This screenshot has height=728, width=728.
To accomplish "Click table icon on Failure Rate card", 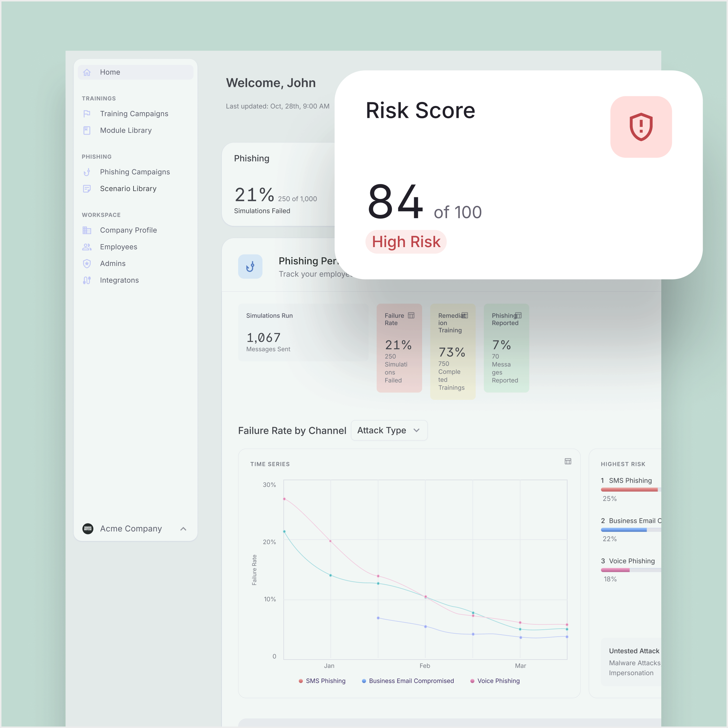I will [411, 316].
